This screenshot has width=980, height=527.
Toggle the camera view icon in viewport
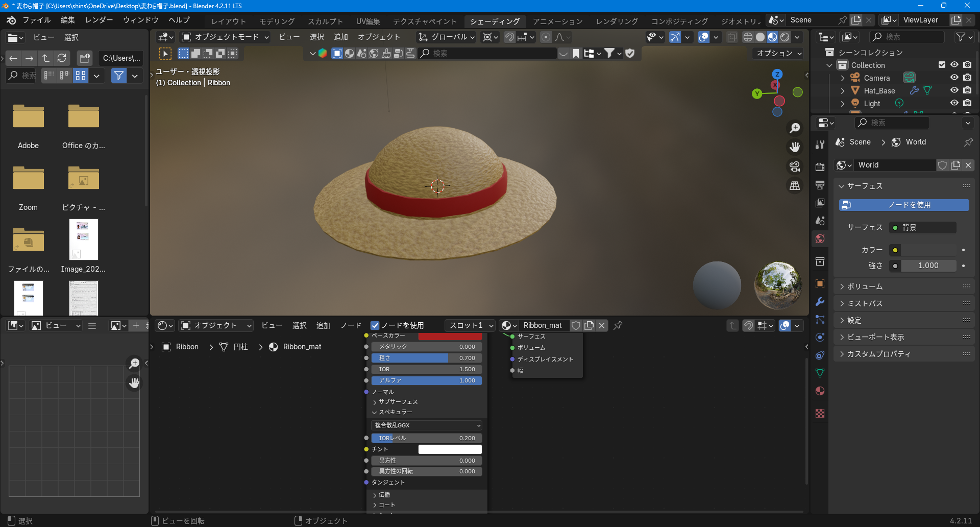pyautogui.click(x=795, y=166)
